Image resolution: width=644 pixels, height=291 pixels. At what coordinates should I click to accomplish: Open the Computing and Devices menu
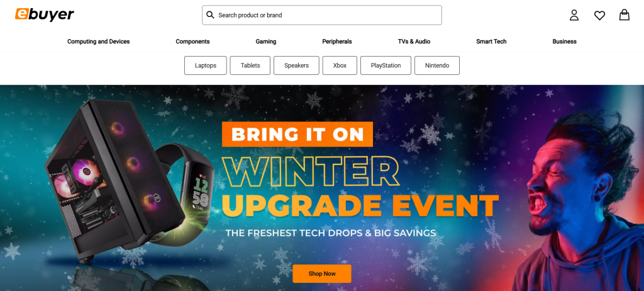pyautogui.click(x=99, y=42)
